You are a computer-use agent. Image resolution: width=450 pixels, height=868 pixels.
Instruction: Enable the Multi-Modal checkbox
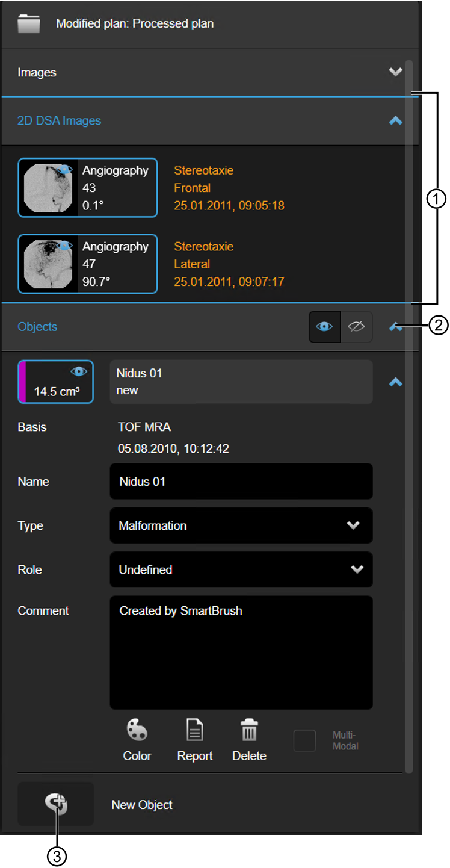point(304,741)
